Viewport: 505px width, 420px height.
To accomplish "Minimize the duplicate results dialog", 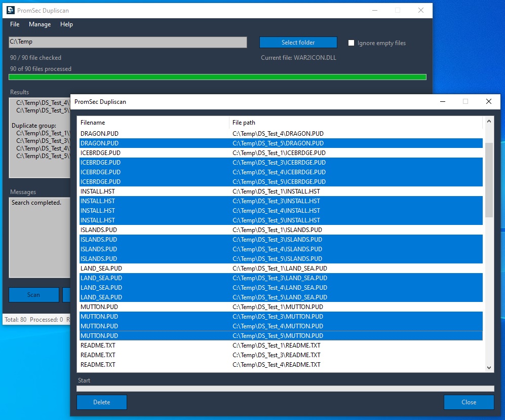I will [442, 101].
